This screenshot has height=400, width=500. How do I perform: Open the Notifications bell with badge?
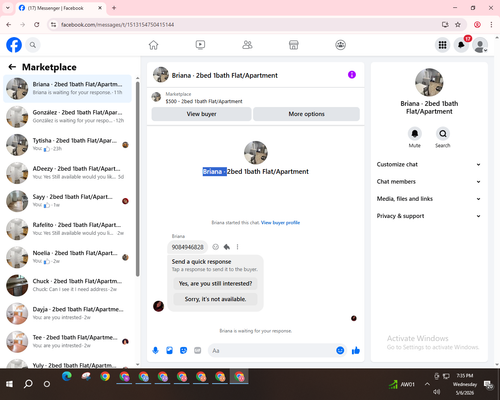click(461, 45)
